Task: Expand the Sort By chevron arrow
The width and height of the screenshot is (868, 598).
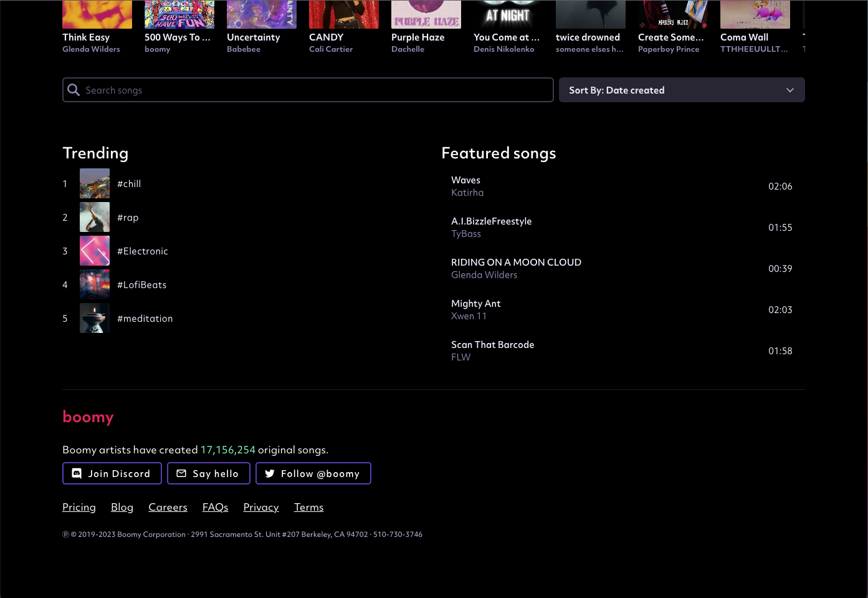Action: (x=789, y=90)
